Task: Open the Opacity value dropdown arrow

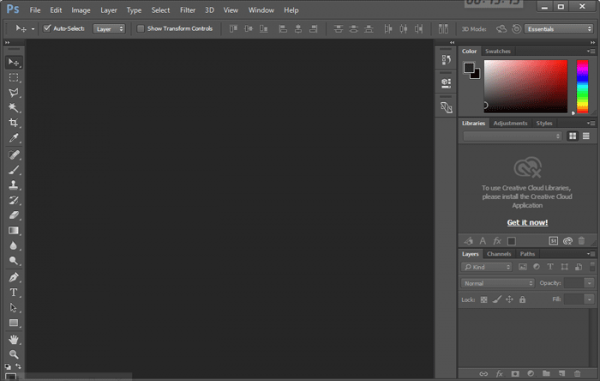Action: coord(589,283)
